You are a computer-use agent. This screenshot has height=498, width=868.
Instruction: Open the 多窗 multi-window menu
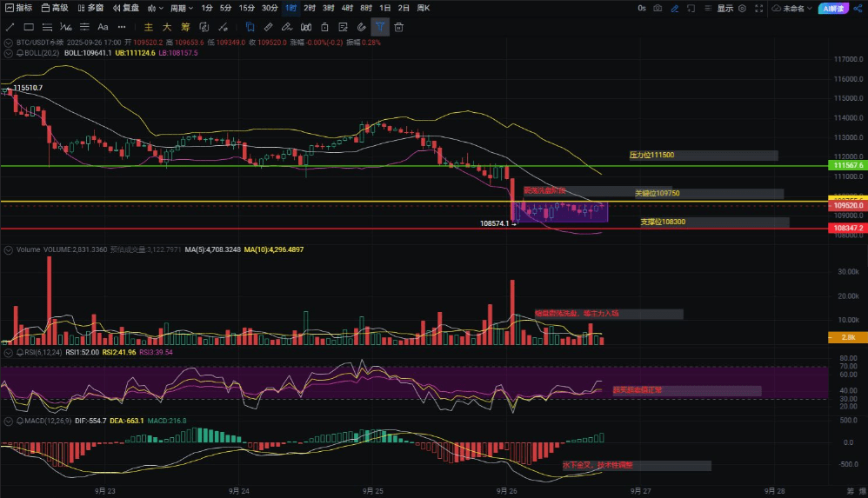(90, 8)
